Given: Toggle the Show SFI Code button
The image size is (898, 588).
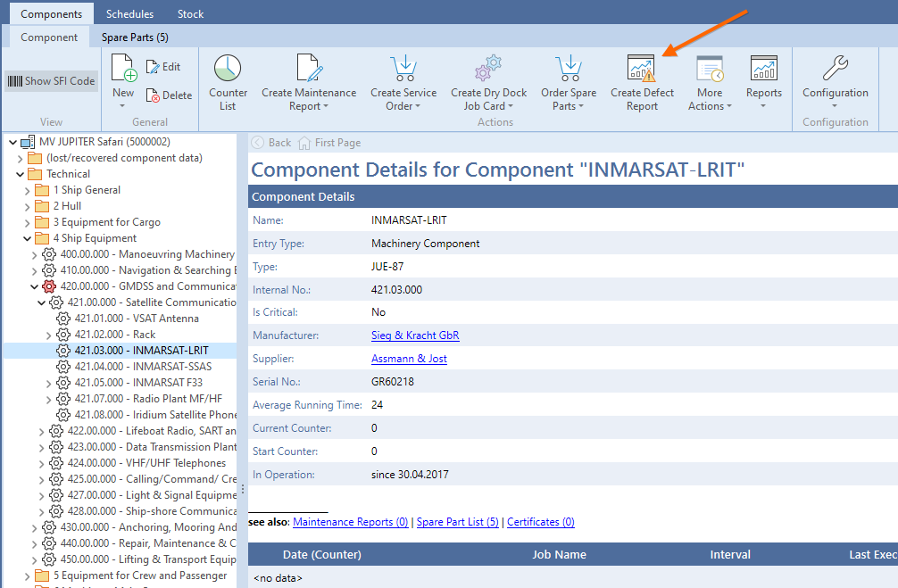Looking at the screenshot, I should 51,81.
